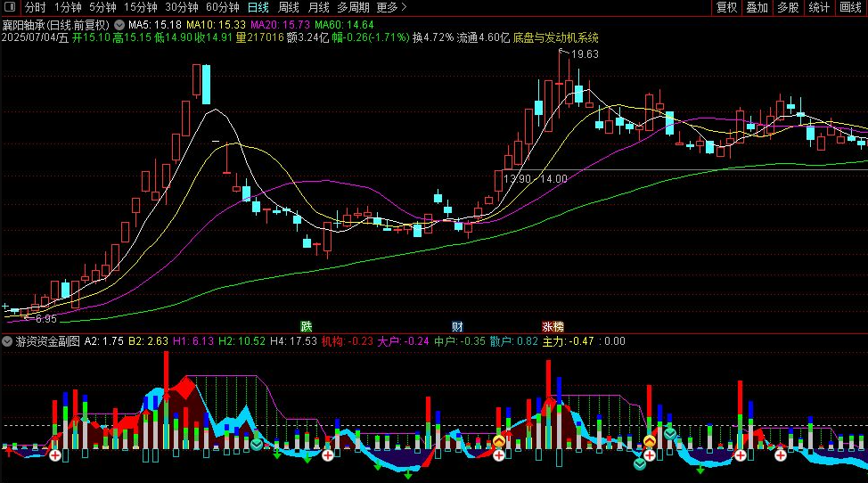Click the leftmost red plus signal marker
Image resolution: width=868 pixels, height=483 pixels.
tap(54, 455)
